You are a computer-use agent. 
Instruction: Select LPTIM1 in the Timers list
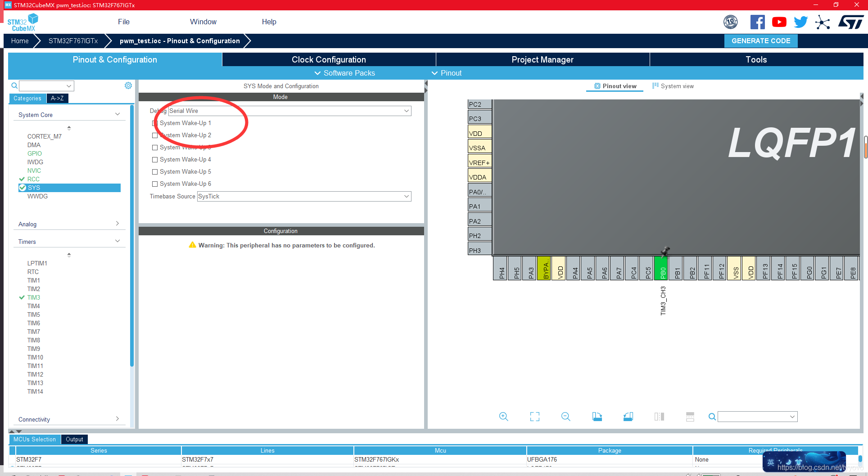pos(37,263)
